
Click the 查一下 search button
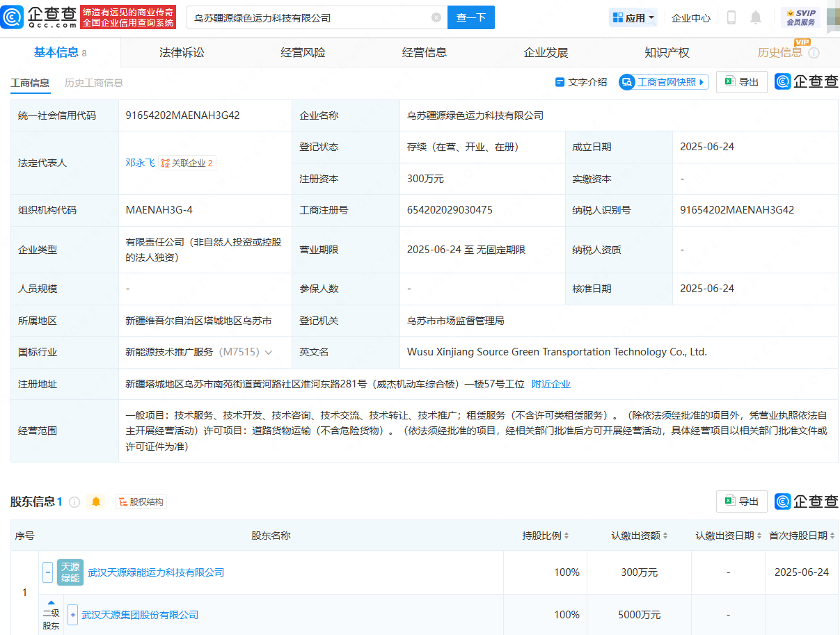pyautogui.click(x=470, y=17)
